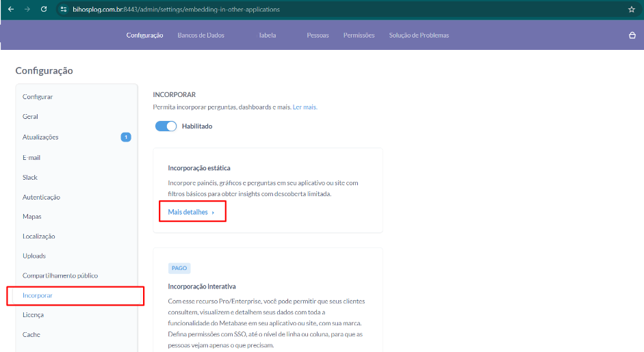Image resolution: width=644 pixels, height=352 pixels.
Task: Open Mais detalhes for static embedding
Action: 188,212
